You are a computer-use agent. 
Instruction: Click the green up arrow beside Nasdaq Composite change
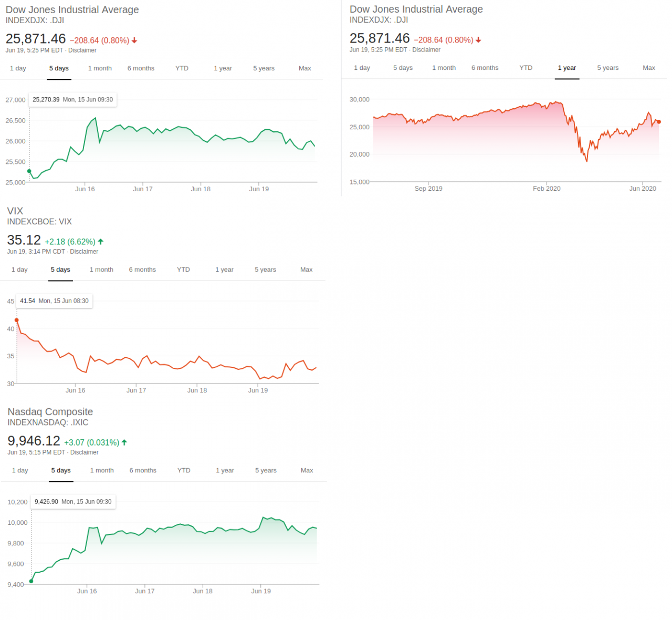coord(124,442)
